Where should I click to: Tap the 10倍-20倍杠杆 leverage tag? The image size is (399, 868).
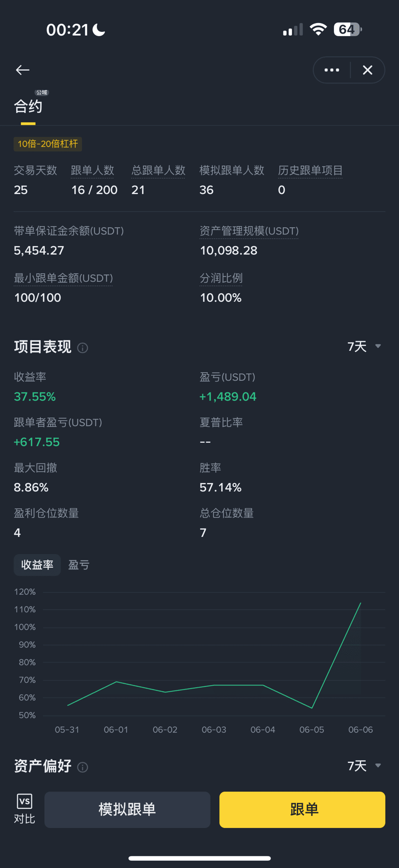[x=48, y=144]
